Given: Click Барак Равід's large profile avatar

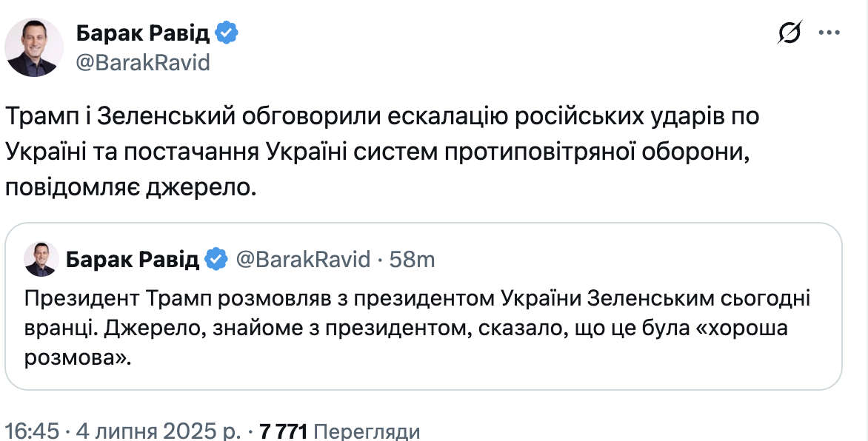Looking at the screenshot, I should 34,48.
